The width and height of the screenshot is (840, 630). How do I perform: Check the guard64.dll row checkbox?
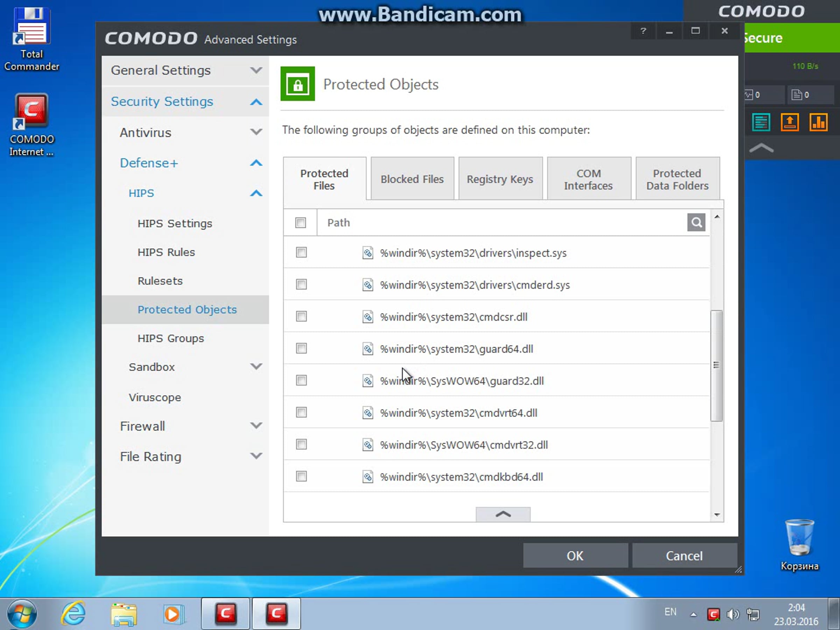(301, 348)
